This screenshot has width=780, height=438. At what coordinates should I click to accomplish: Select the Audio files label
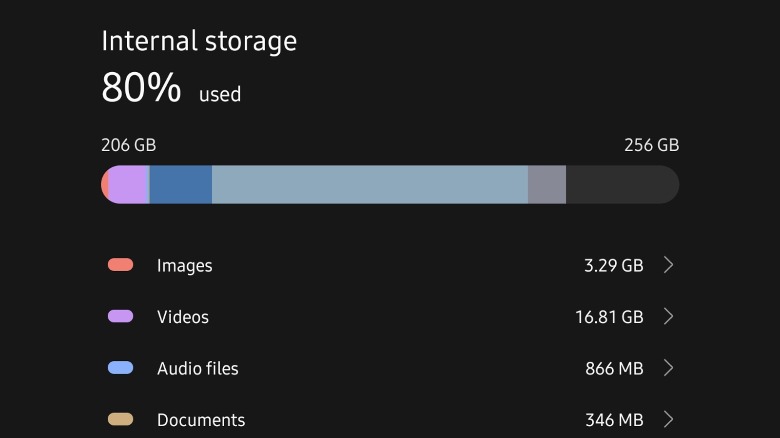coord(198,368)
